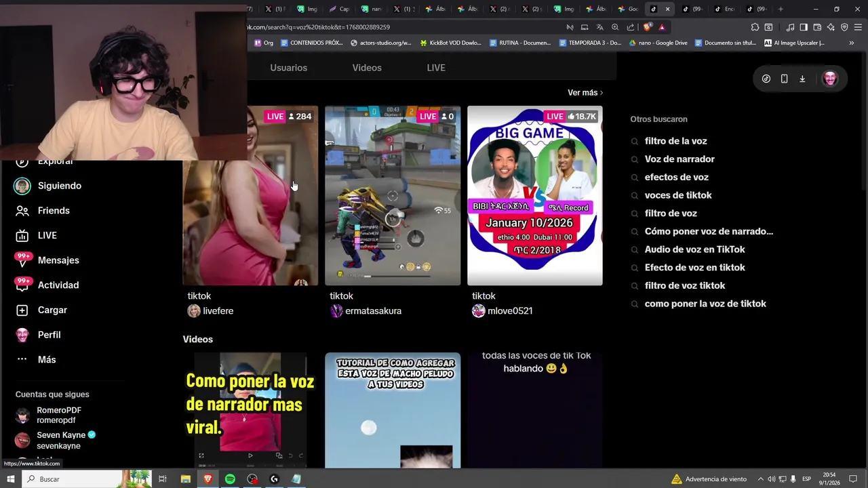Expand hidden bookmarks with double chevron
Viewport: 868px width, 488px height.
[852, 43]
